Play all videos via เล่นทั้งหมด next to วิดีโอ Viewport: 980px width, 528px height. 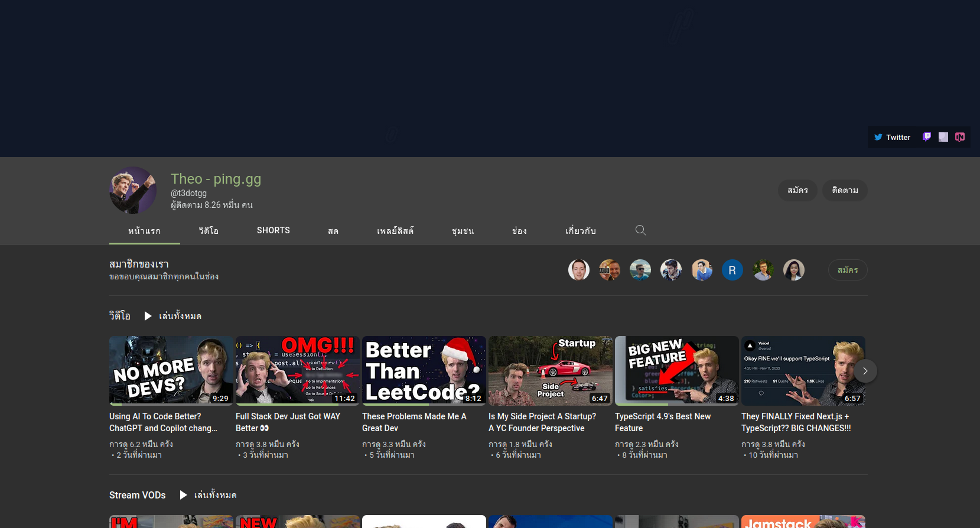point(174,316)
